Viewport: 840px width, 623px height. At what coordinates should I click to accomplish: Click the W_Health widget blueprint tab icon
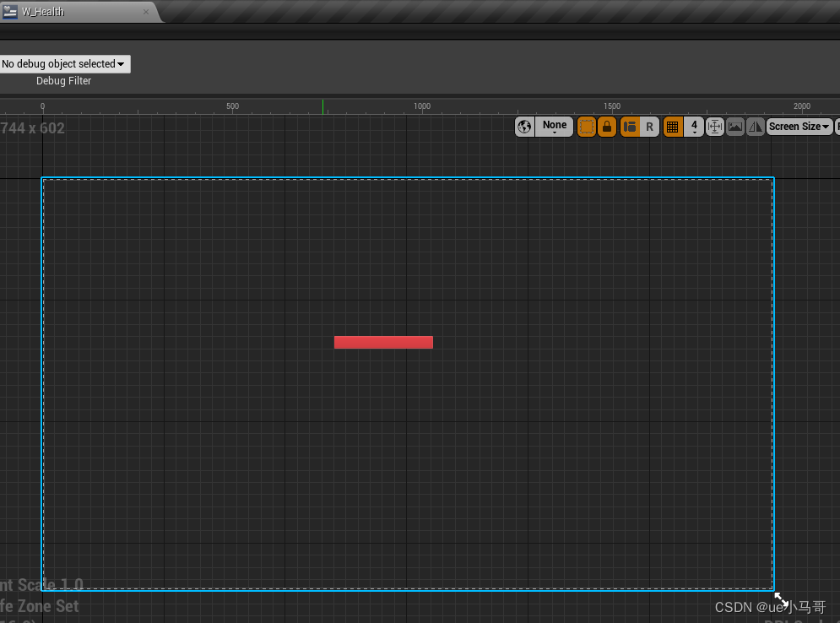point(9,11)
